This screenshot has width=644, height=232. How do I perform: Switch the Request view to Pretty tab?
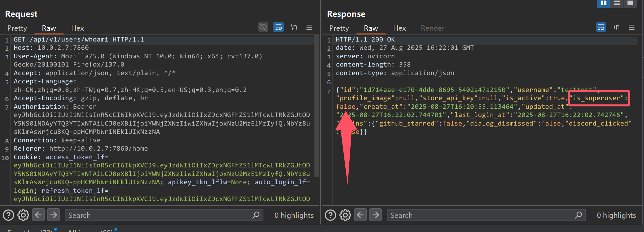coord(17,28)
